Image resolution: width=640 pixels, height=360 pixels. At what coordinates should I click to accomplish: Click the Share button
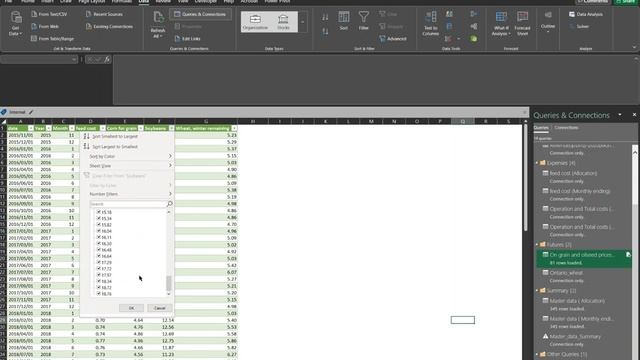click(627, 1)
